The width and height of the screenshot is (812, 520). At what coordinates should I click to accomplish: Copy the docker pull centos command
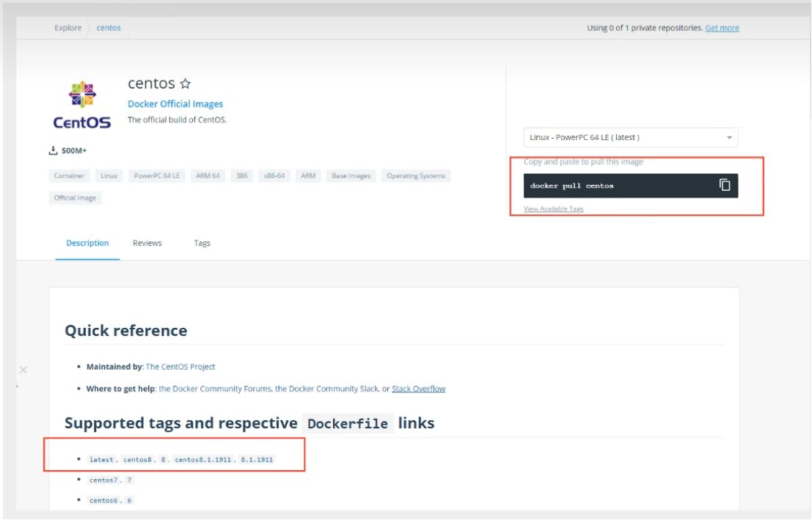(x=725, y=185)
